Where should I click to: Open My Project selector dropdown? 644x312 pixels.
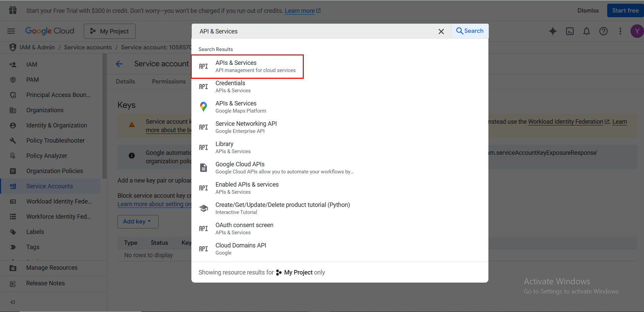[110, 31]
